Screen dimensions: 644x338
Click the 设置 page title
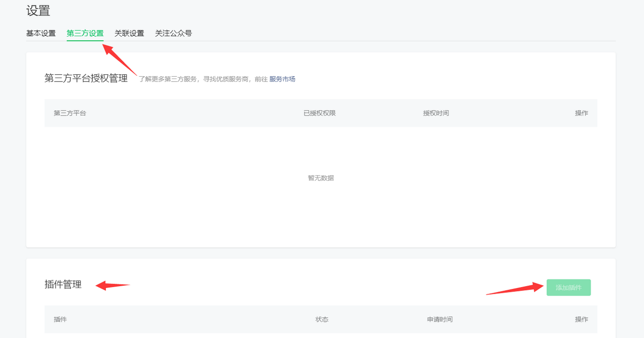tap(38, 11)
